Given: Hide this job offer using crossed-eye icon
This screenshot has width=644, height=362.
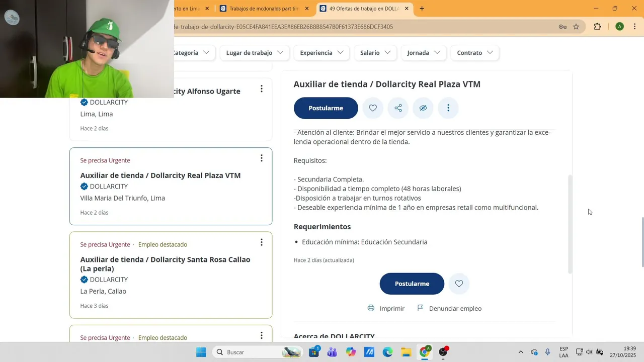Looking at the screenshot, I should (423, 108).
